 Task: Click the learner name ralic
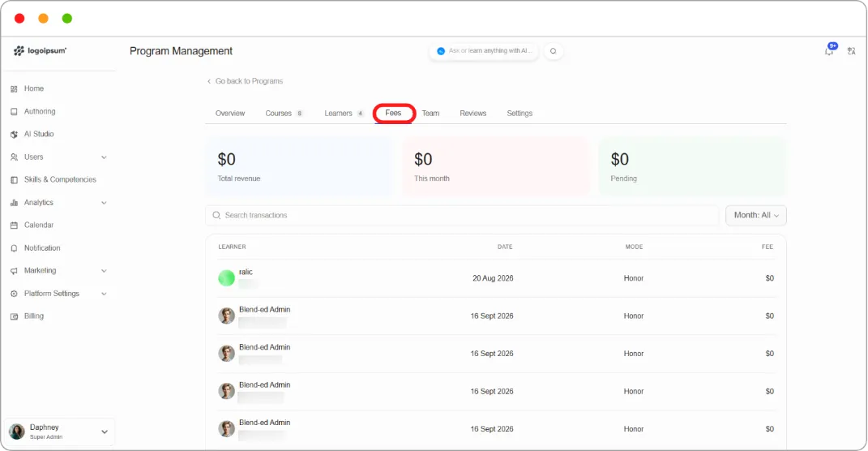[x=246, y=272]
